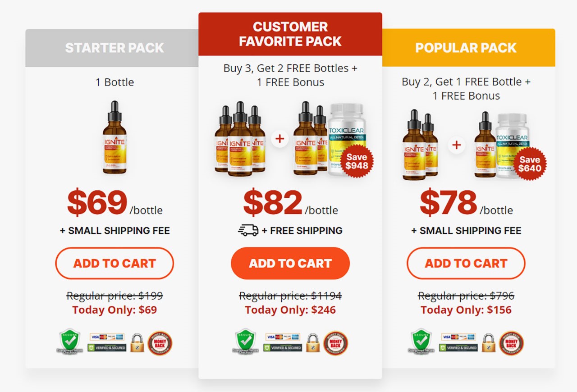Click the Money Back Guarantee seal under Customer Favorite Pack
Image resolution: width=577 pixels, height=392 pixels.
click(x=336, y=343)
